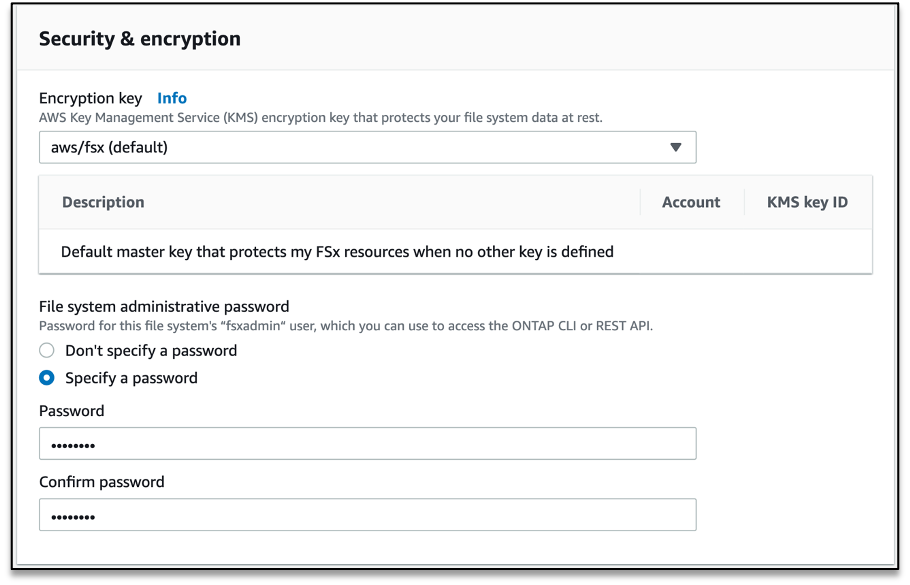Select the 'Don't specify a password' option

click(x=46, y=350)
